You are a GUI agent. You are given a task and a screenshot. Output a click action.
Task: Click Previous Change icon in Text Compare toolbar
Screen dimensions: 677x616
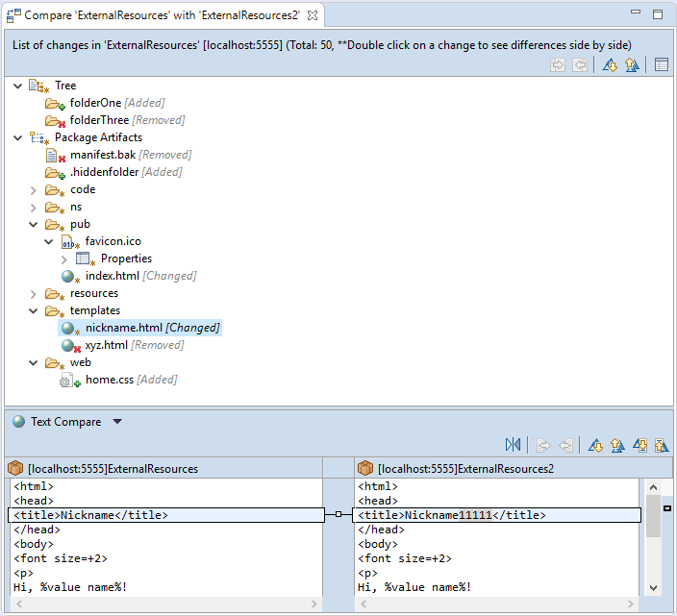click(661, 445)
